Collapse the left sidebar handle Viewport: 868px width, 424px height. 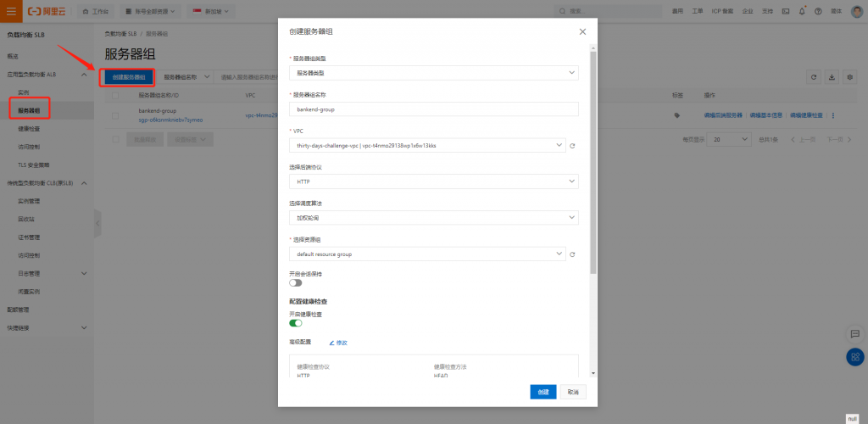click(98, 223)
